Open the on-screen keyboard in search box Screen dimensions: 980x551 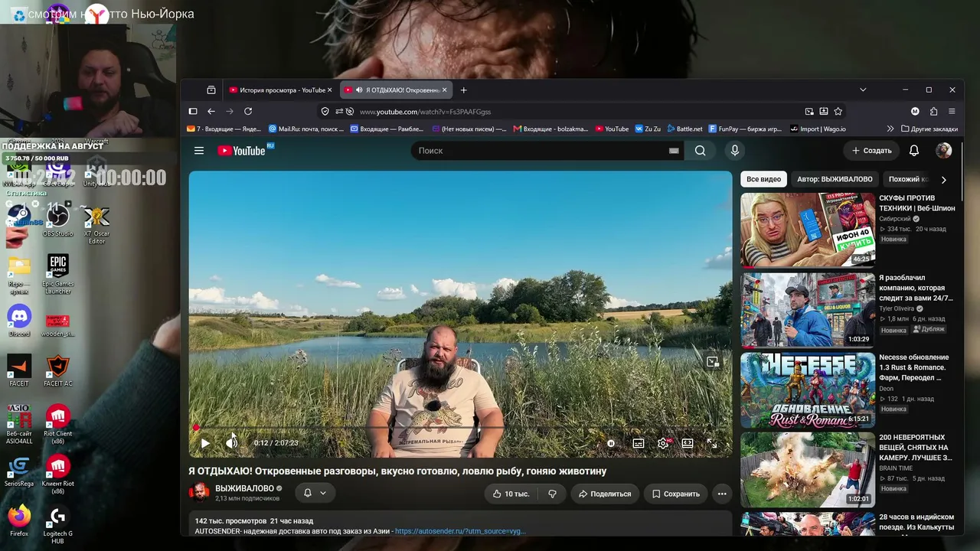pyautogui.click(x=674, y=151)
